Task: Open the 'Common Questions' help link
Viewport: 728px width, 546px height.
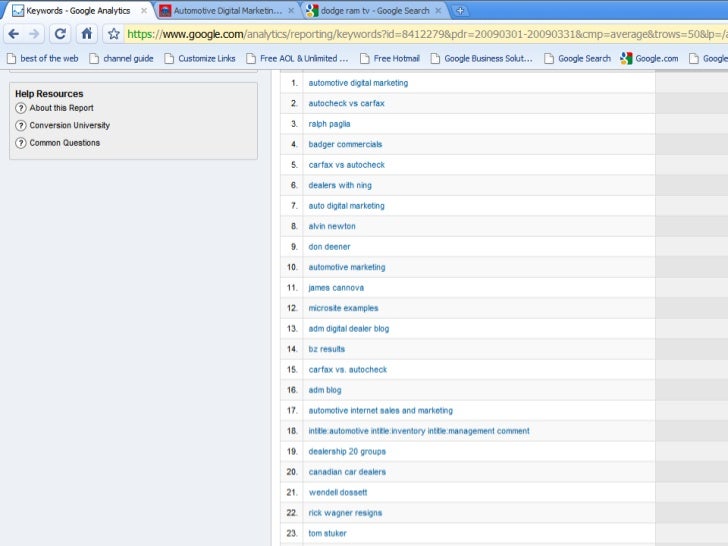Action: tap(65, 143)
